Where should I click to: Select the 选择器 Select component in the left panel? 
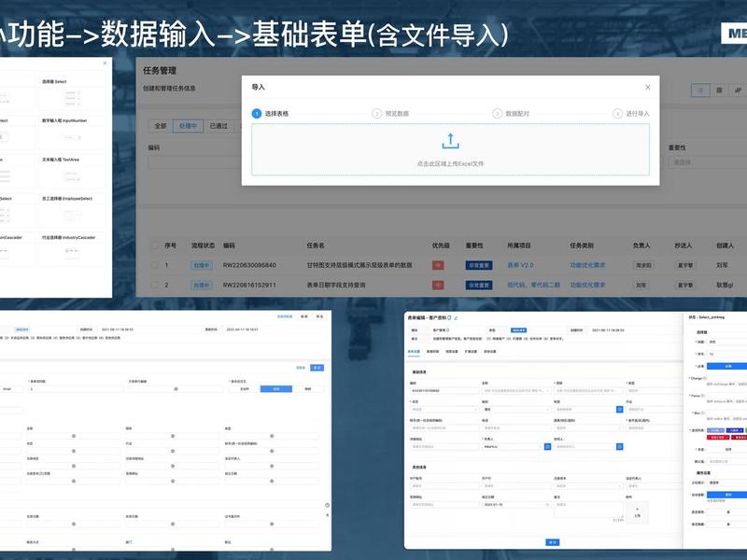[x=72, y=92]
